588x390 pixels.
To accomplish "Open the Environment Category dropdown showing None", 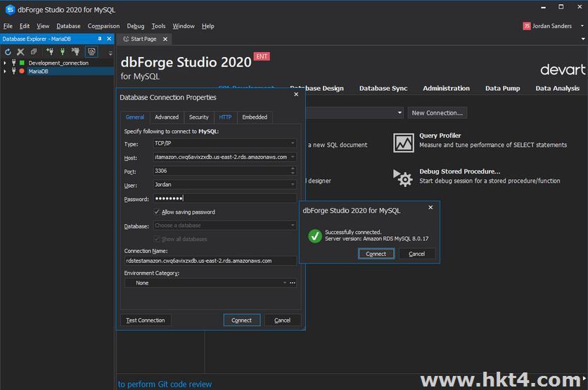I will tap(206, 283).
